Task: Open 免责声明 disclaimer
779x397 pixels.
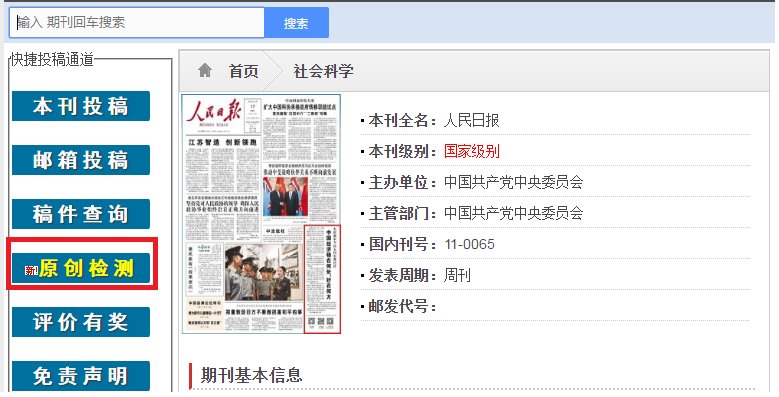Action: pos(80,376)
